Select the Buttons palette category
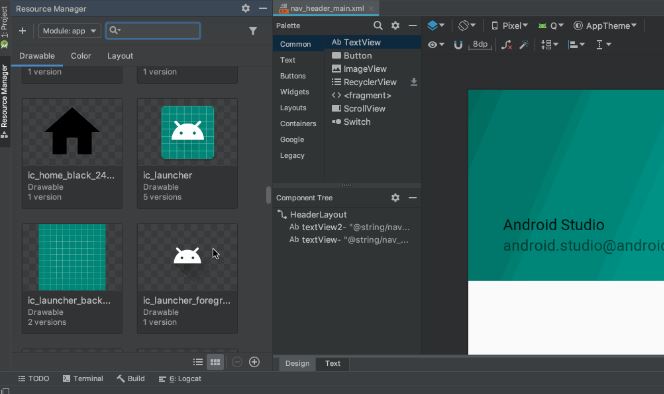This screenshot has width=664, height=394. pos(293,76)
